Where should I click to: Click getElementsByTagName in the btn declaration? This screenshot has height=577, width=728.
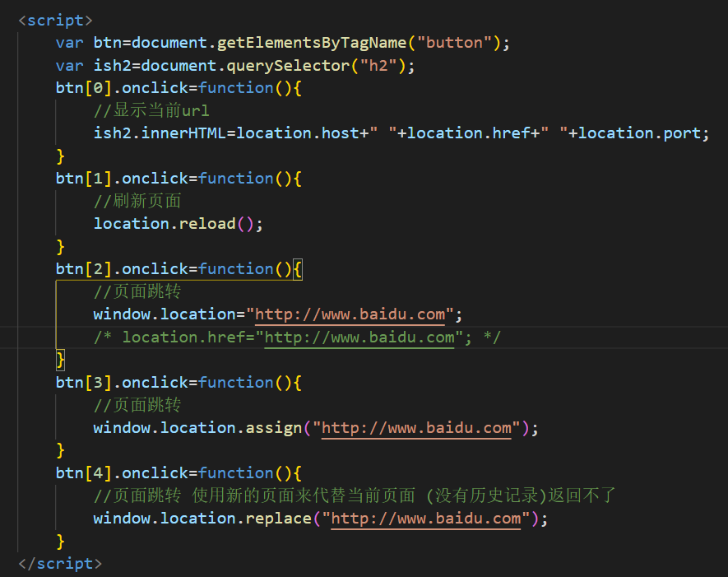click(x=312, y=43)
